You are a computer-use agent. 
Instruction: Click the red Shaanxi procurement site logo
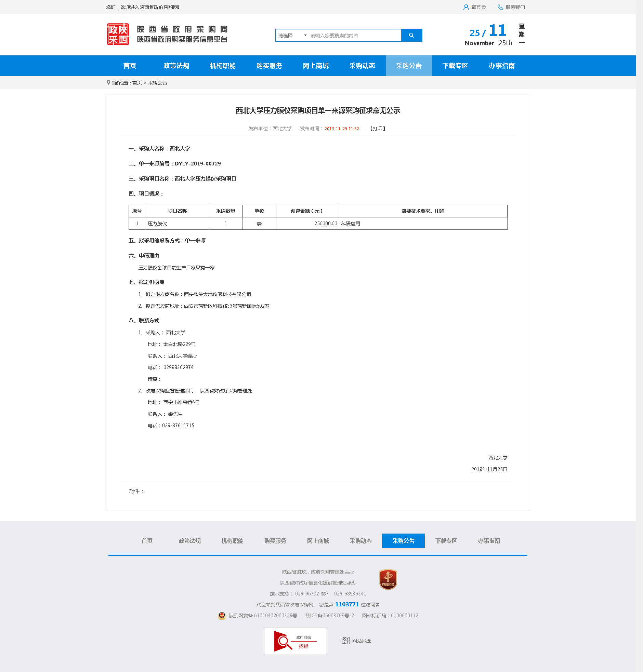point(118,34)
